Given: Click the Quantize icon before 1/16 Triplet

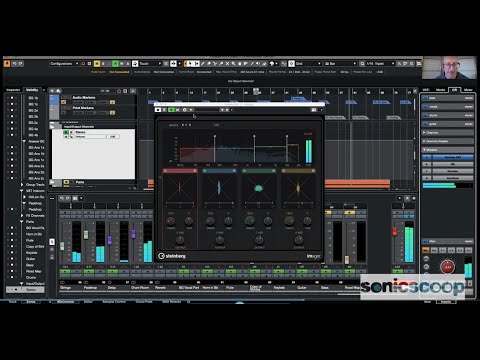Looking at the screenshot, I should click(x=362, y=63).
